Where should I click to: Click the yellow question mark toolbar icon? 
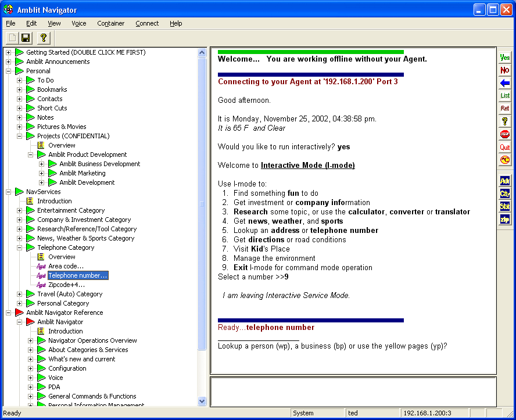44,38
